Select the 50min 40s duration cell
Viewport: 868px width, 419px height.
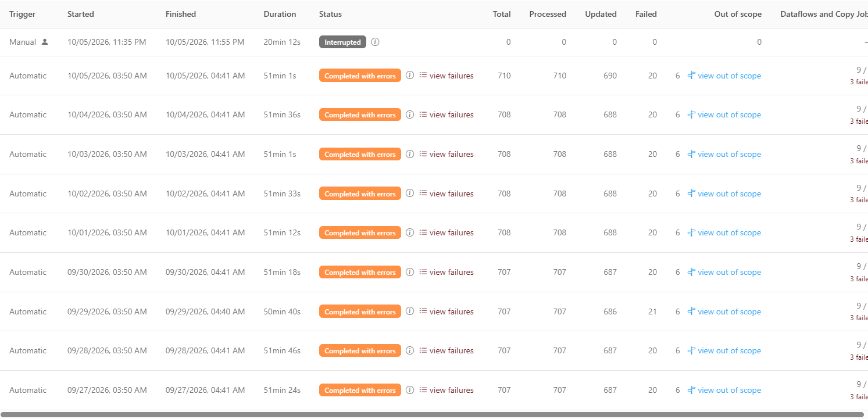click(x=282, y=311)
